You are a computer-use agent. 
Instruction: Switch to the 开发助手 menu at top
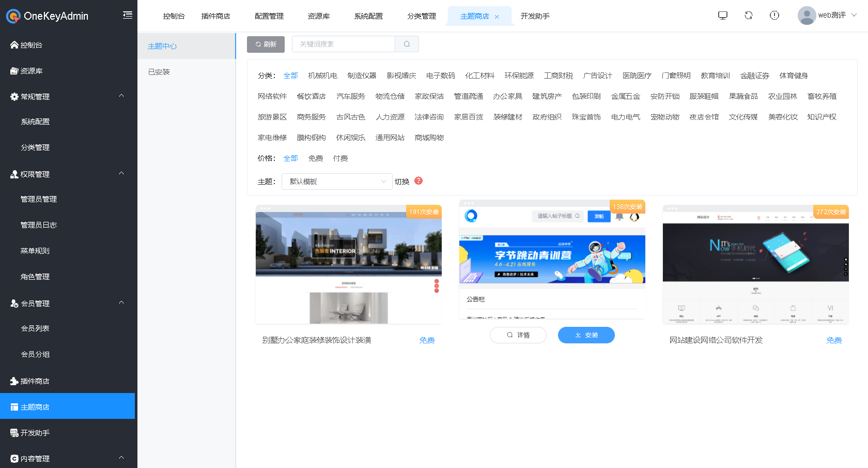535,16
